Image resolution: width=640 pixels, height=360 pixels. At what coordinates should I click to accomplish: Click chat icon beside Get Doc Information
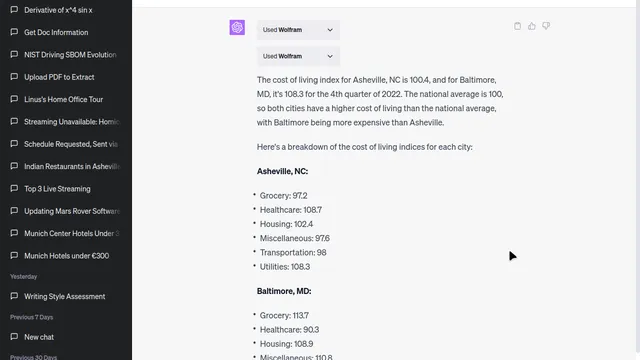(x=14, y=32)
